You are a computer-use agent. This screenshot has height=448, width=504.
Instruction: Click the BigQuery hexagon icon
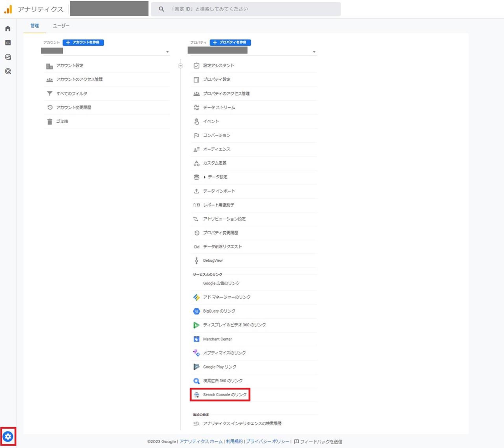click(x=196, y=311)
